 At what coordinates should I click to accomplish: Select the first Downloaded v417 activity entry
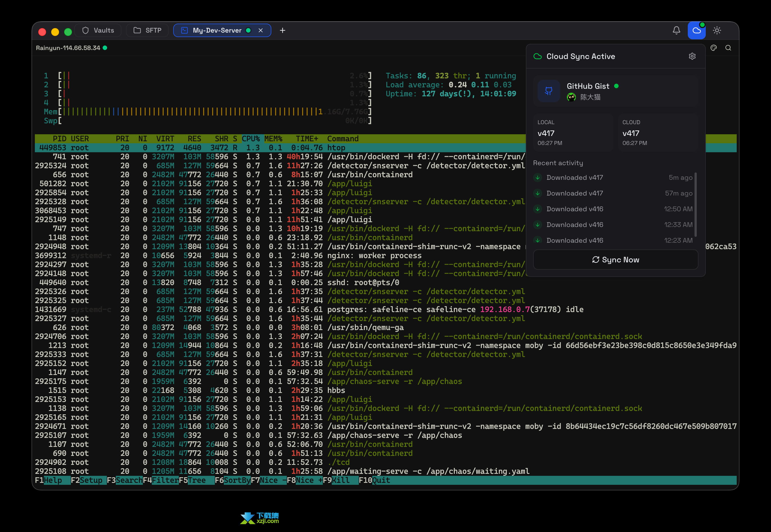click(574, 177)
